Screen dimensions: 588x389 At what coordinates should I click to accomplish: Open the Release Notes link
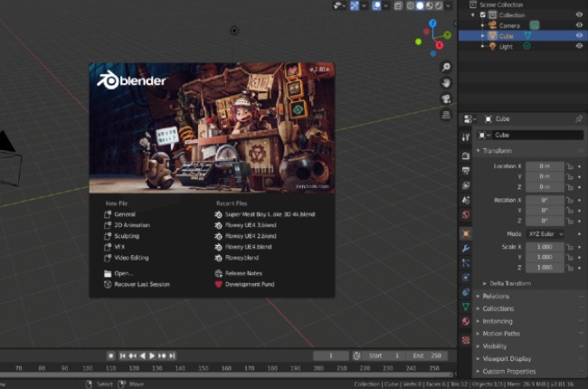pos(244,273)
